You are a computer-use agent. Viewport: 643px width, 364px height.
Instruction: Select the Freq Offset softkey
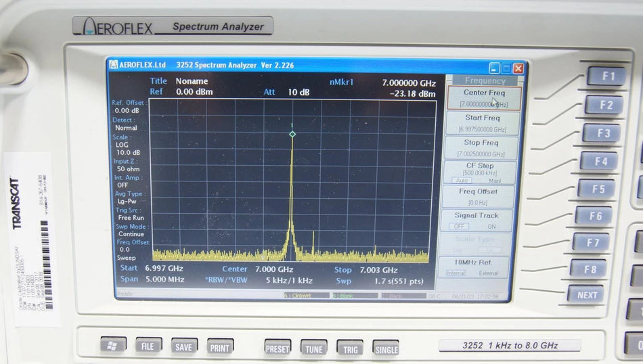(x=478, y=197)
